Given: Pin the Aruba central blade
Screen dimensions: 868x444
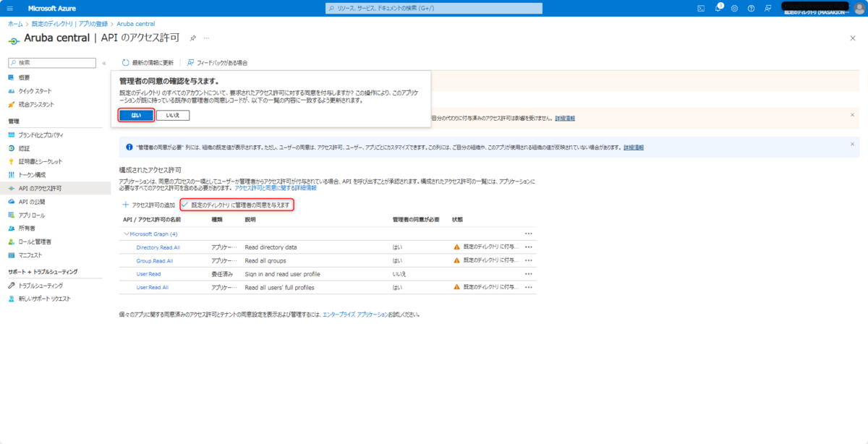Looking at the screenshot, I should [x=192, y=38].
